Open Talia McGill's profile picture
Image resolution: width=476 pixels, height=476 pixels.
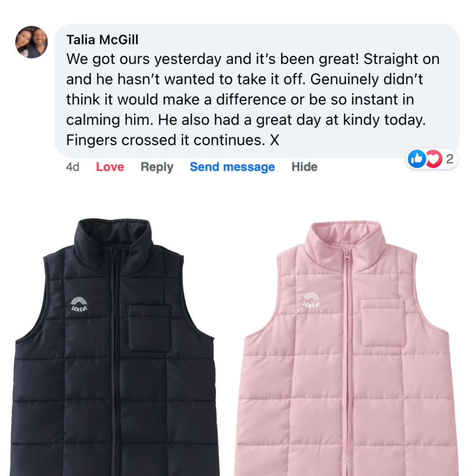32,42
